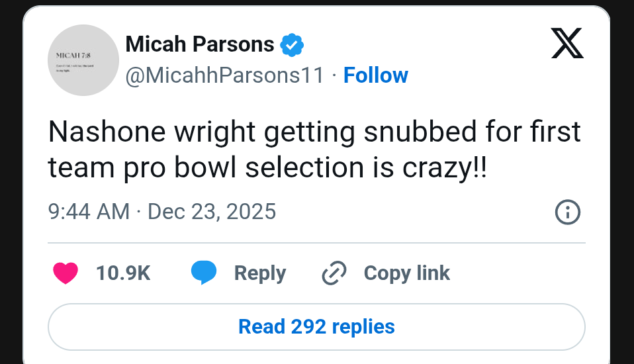Viewport: 634px width, 364px height.
Task: Open Micah Parsons' profile avatar
Action: pos(83,60)
